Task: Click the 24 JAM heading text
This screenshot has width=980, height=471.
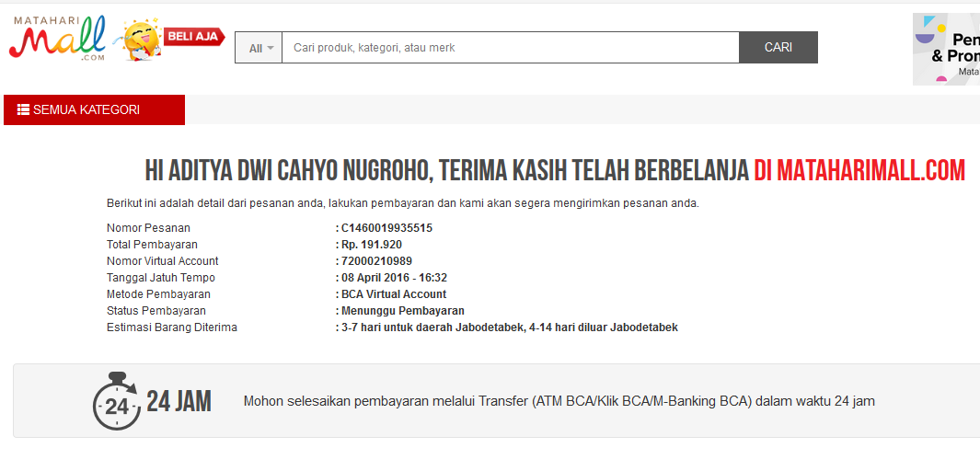Action: click(x=179, y=401)
